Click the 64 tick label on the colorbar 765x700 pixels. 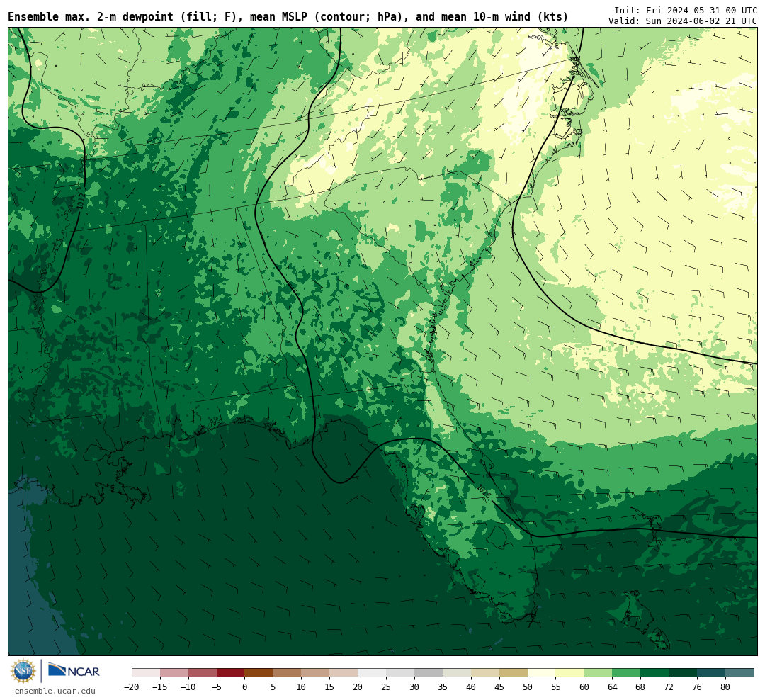pos(613,687)
